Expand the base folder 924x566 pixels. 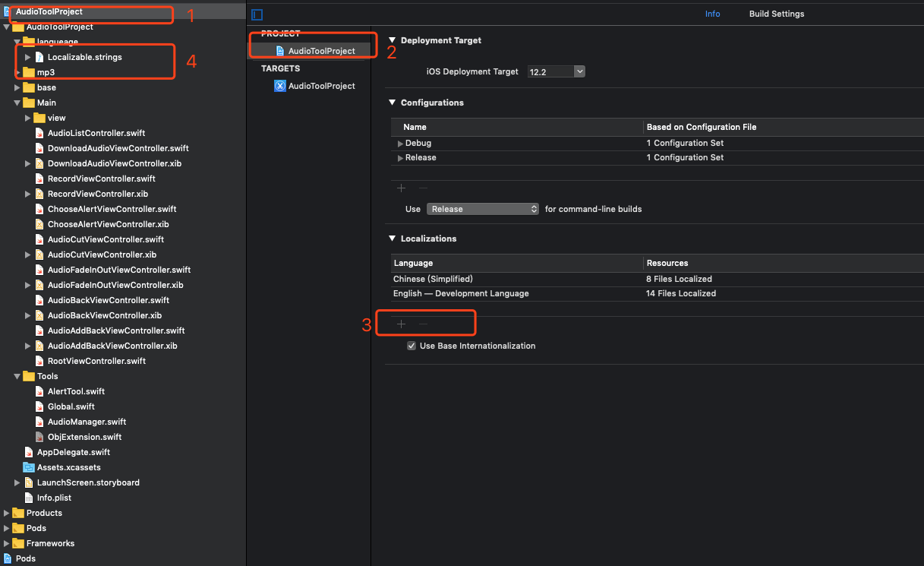pyautogui.click(x=17, y=87)
